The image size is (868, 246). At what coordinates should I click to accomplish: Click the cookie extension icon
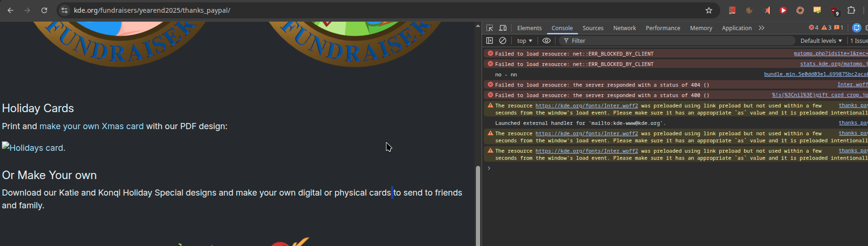tap(749, 10)
